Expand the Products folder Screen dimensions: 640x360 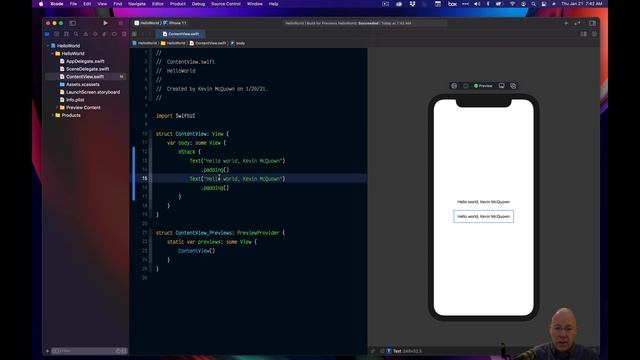[x=53, y=115]
